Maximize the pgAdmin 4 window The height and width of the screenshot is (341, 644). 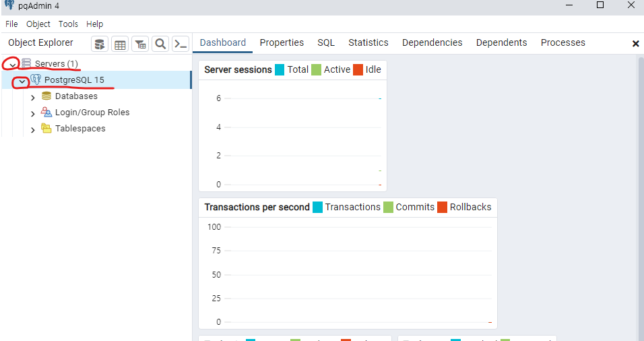600,5
